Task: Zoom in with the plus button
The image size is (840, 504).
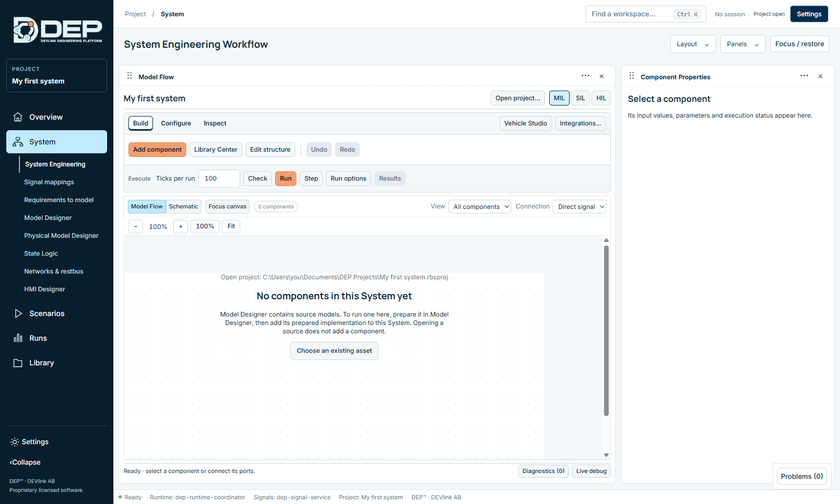Action: coord(181,226)
